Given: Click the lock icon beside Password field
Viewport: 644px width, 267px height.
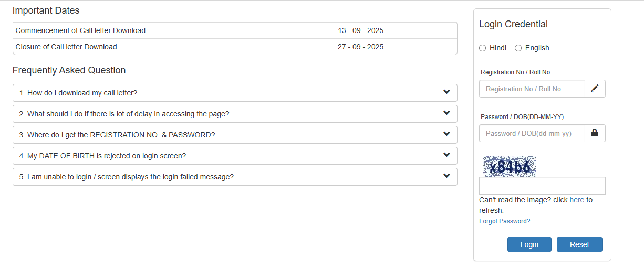Looking at the screenshot, I should pos(595,133).
